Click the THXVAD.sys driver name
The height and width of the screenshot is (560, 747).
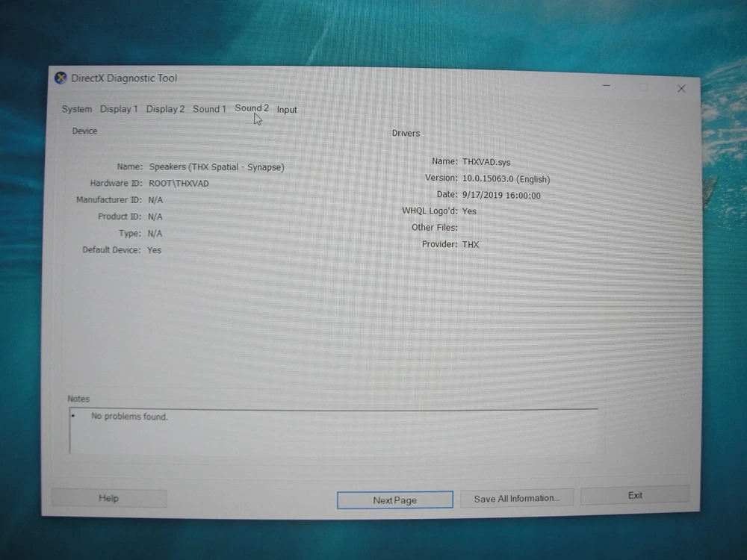pyautogui.click(x=486, y=162)
